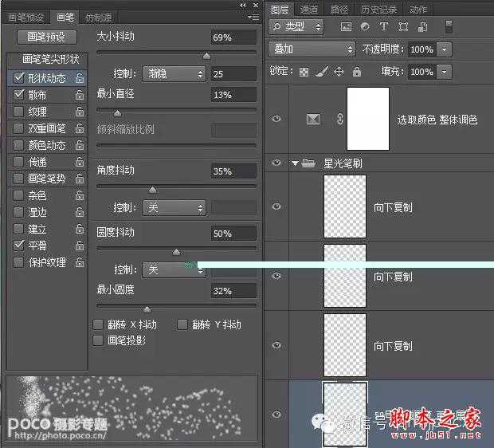
Task: Hide the 星光笔刷 group
Action: (276, 163)
